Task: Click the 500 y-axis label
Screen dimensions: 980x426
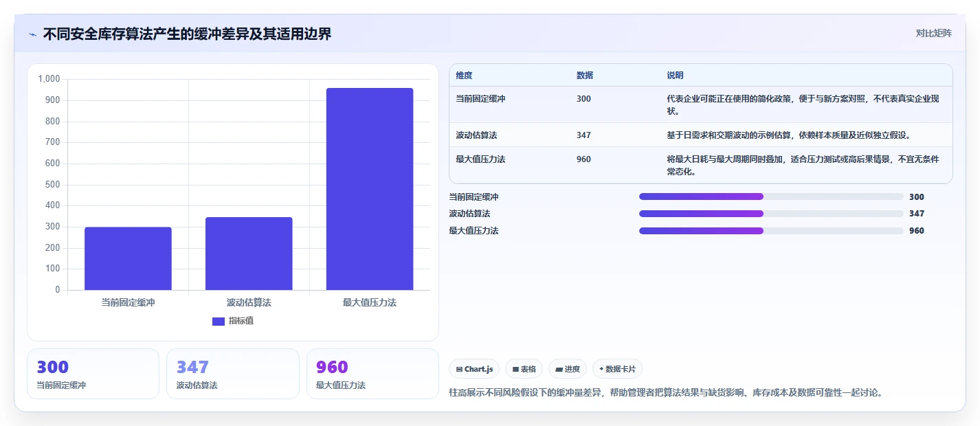Action: 53,185
